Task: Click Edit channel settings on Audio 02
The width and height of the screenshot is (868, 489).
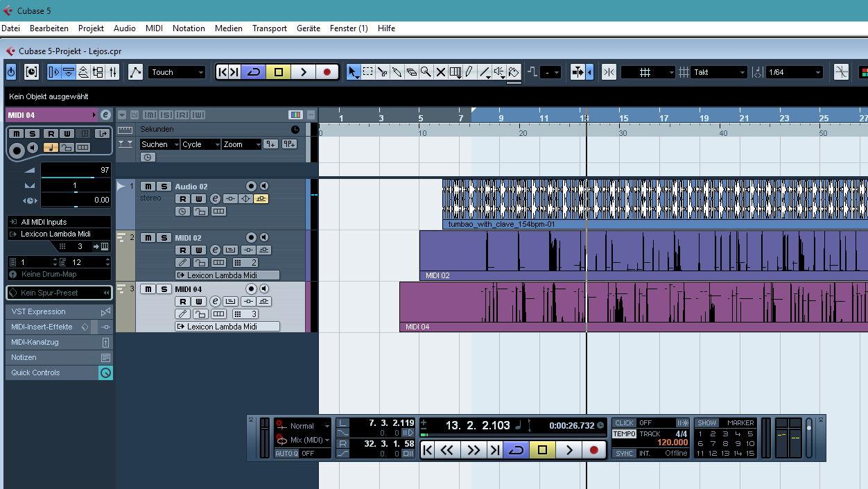Action: click(x=215, y=199)
